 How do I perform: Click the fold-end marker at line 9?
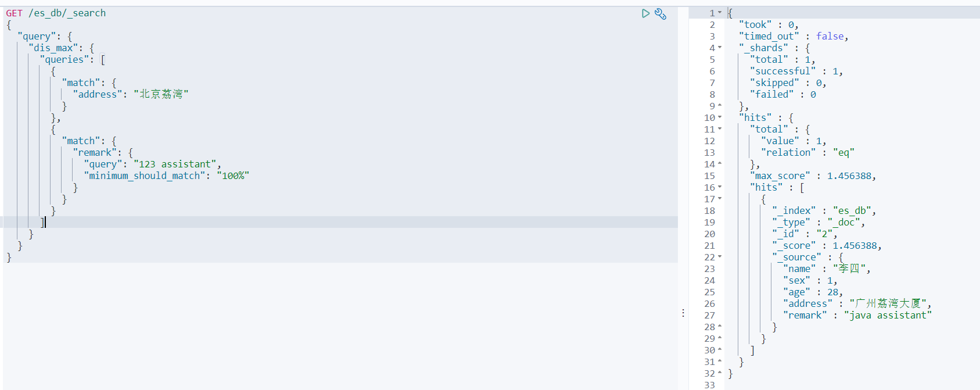point(720,106)
